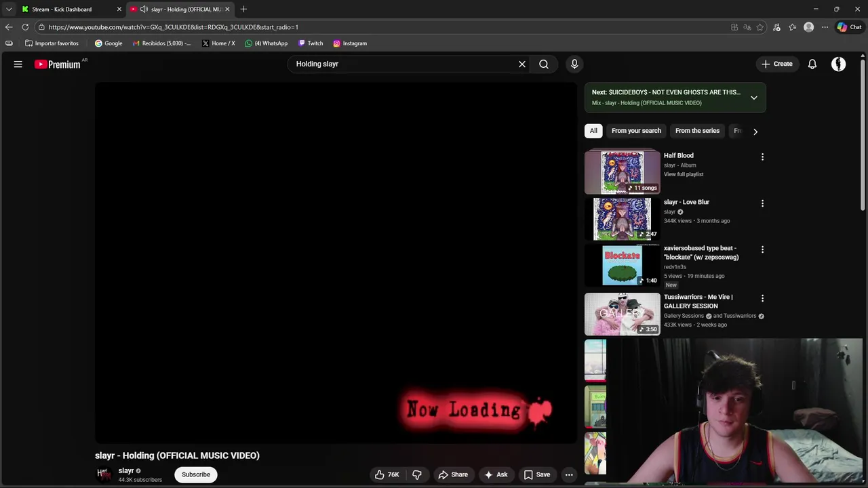Image resolution: width=868 pixels, height=488 pixels.
Task: Open slayr - Love Blur thumbnail
Action: [623, 218]
